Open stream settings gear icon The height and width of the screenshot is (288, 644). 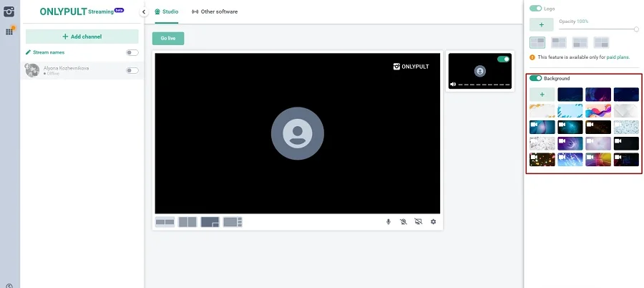point(433,222)
